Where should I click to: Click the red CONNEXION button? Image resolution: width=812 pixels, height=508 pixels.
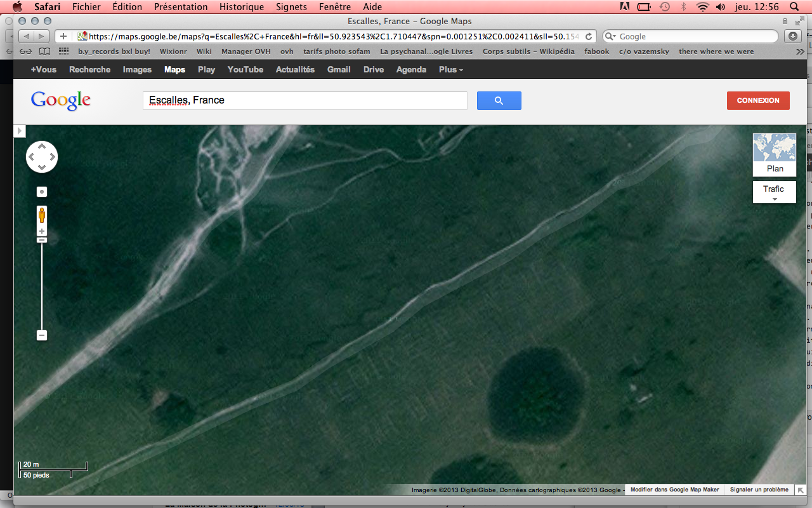point(758,100)
